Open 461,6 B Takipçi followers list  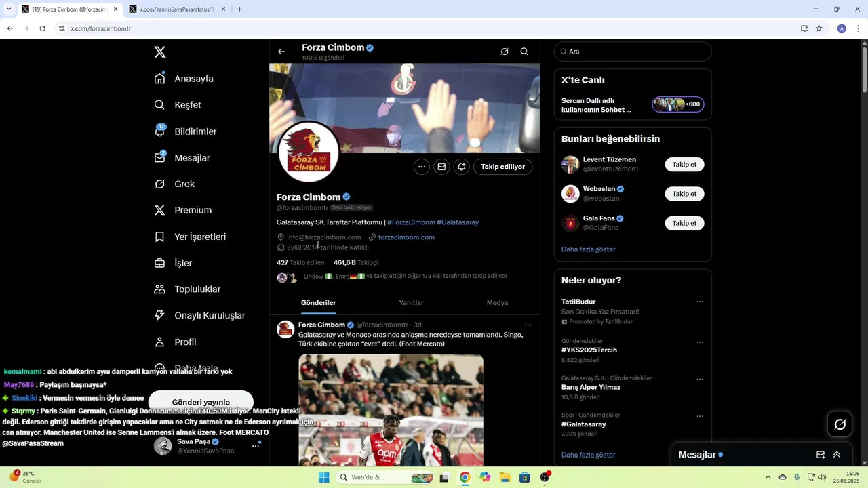[x=355, y=262]
